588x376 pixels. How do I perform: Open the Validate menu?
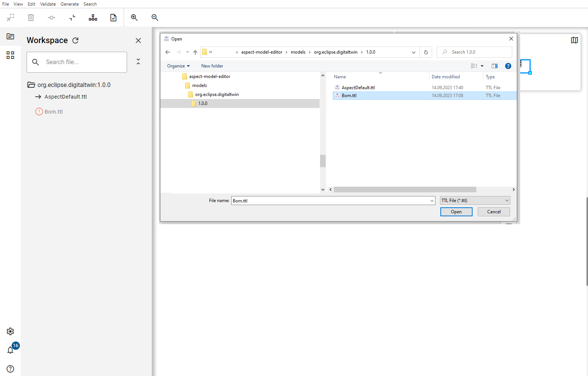click(x=48, y=4)
